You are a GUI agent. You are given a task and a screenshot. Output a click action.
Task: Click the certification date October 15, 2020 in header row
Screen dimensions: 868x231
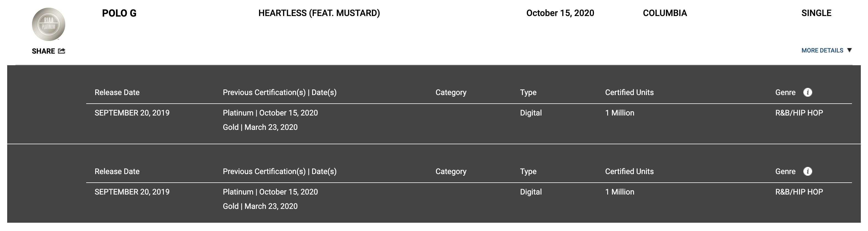[x=560, y=13]
